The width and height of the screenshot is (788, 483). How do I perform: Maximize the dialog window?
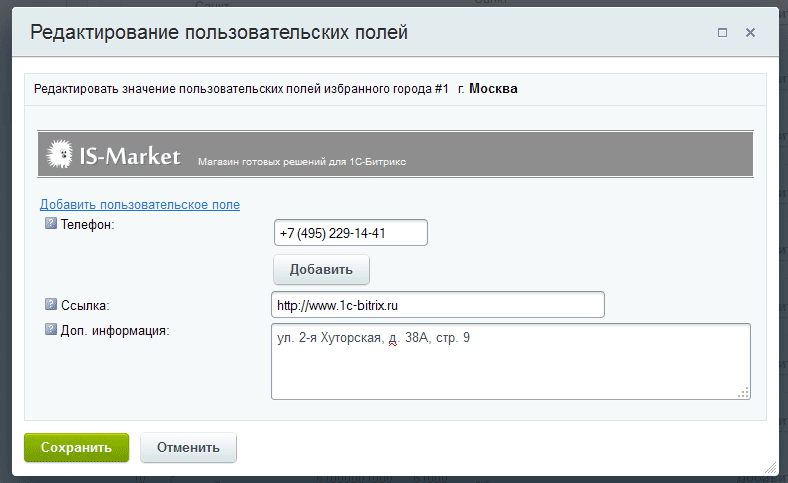pos(722,33)
